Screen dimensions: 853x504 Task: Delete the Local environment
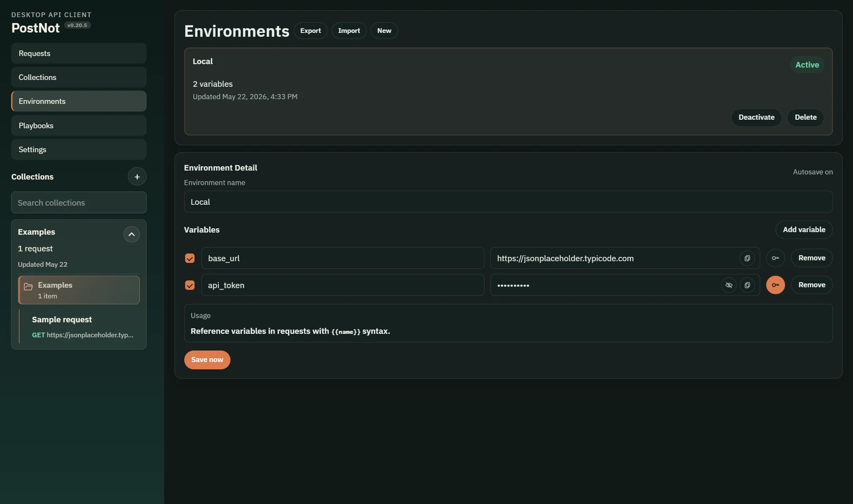pyautogui.click(x=806, y=118)
